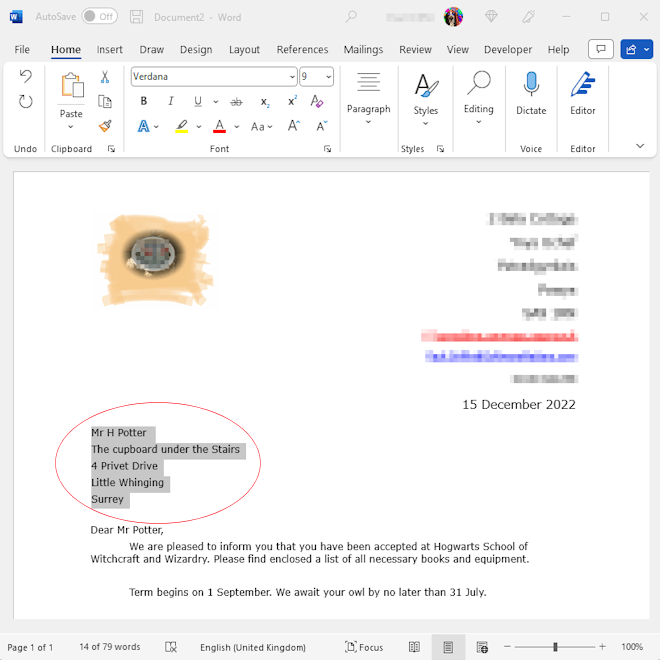
Task: Apply red font color
Action: coord(219,126)
